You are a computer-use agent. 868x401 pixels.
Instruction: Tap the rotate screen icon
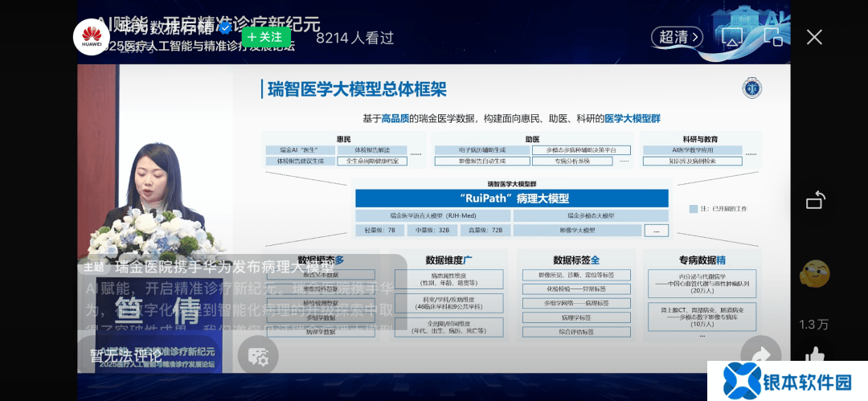pyautogui.click(x=816, y=200)
